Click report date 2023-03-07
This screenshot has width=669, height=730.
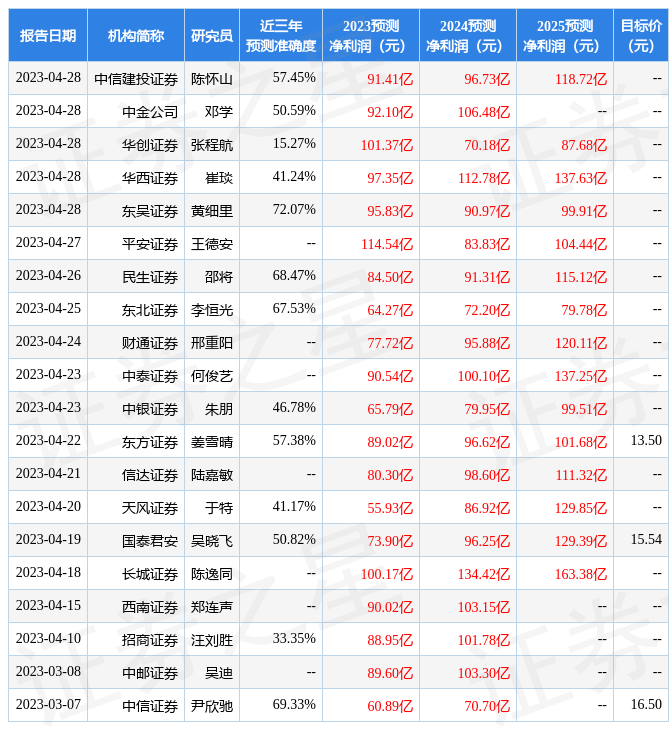[x=48, y=704]
